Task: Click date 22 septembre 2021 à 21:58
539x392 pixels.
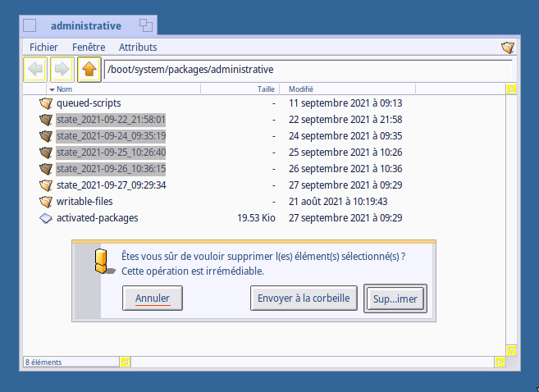Action: pos(345,120)
